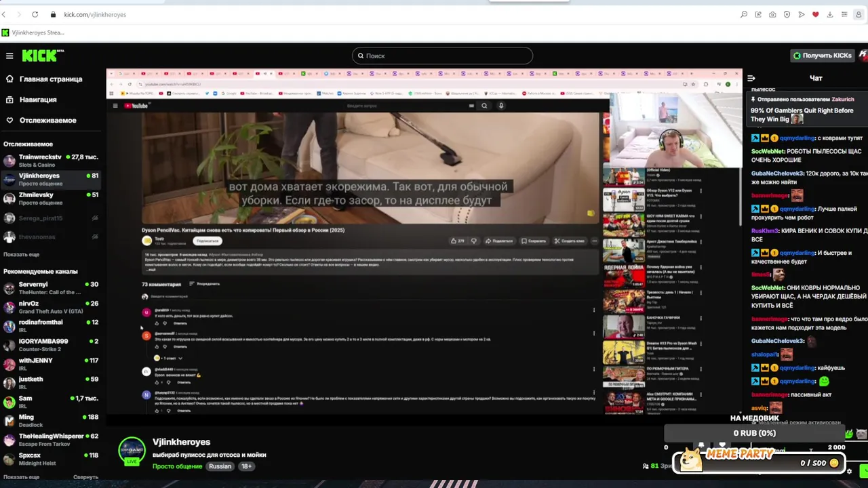Screen dimensions: 868x488
Task: Open the browser profile account icon
Action: (x=859, y=14)
